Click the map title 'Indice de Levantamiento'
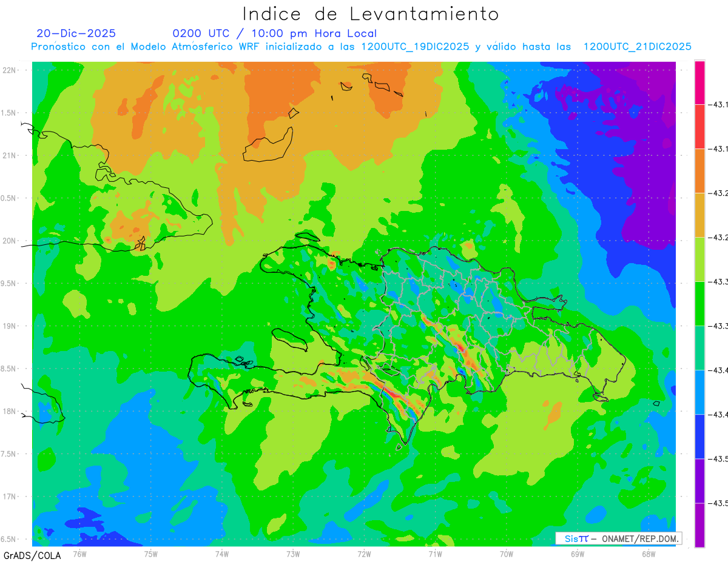 pos(371,14)
